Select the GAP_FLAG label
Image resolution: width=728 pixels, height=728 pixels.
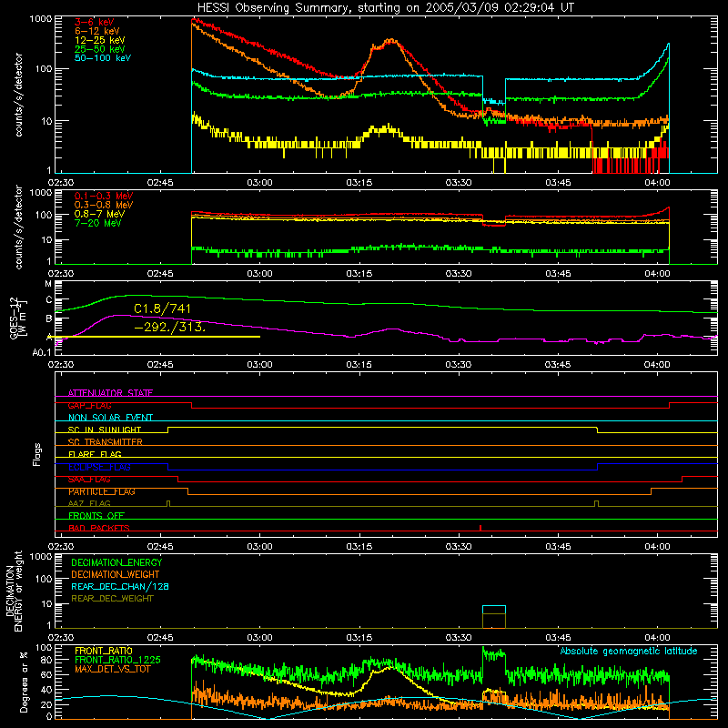coord(89,405)
